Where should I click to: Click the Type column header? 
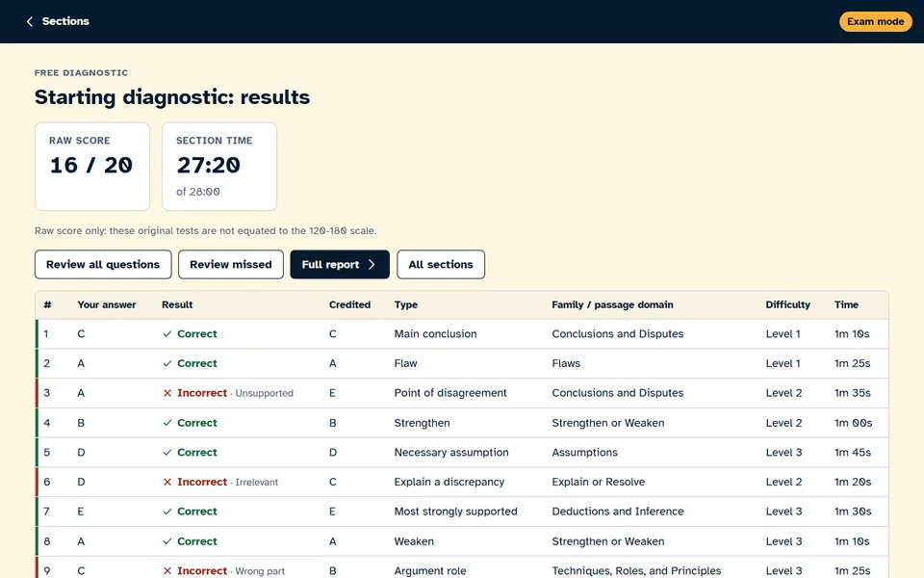406,304
